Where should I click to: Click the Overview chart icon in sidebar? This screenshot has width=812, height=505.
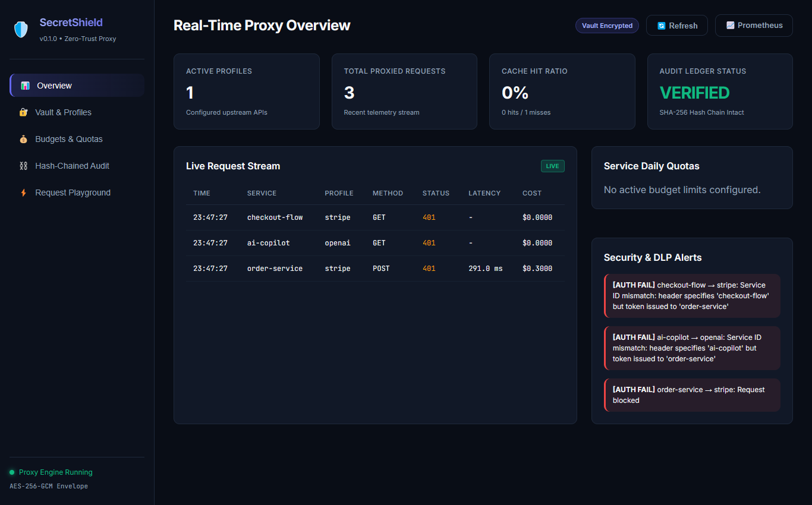coord(25,86)
